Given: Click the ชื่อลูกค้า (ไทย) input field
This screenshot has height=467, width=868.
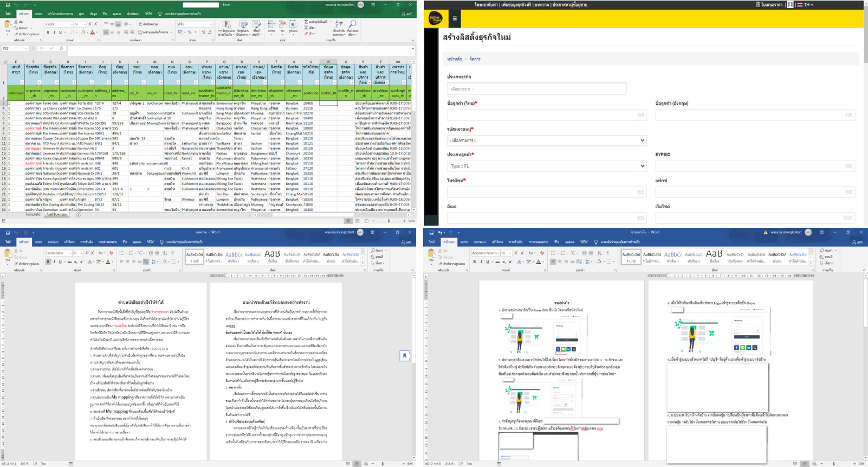Looking at the screenshot, I should click(x=546, y=114).
